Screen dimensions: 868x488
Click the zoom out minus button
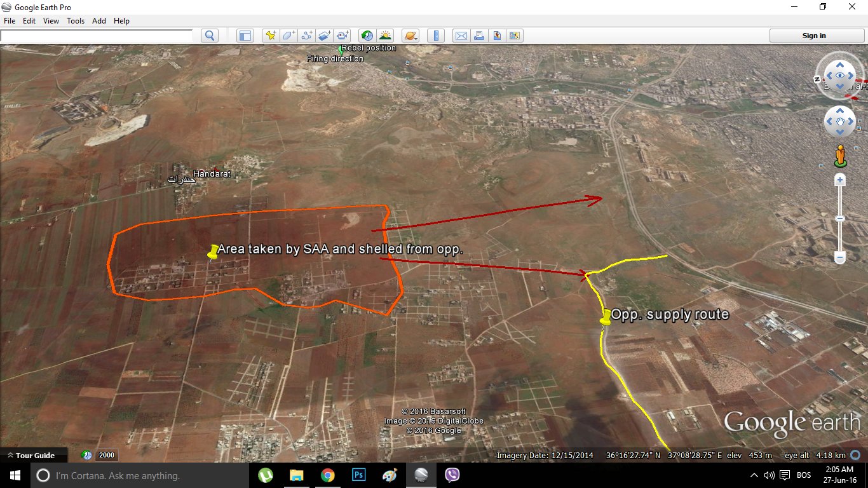tap(840, 258)
